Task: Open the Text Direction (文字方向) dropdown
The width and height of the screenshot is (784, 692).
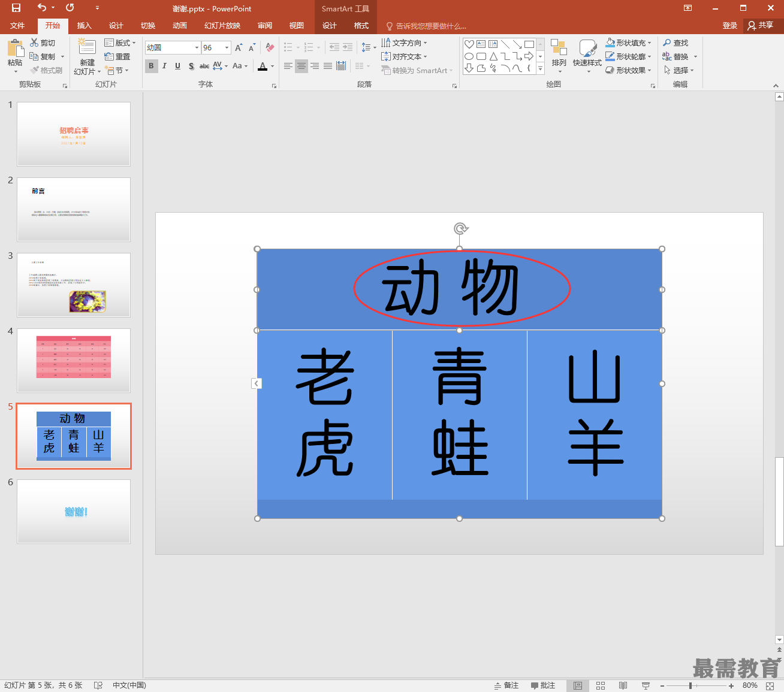Action: pyautogui.click(x=404, y=43)
